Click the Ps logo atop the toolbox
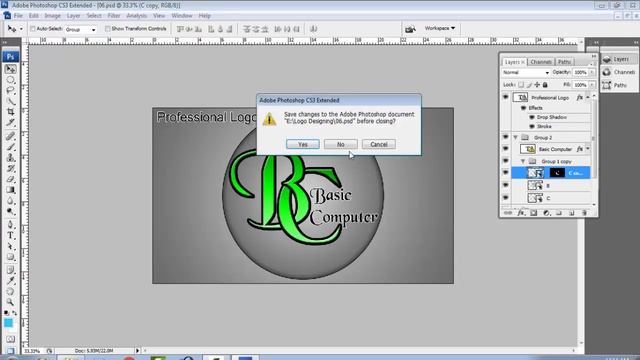 pyautogui.click(x=11, y=56)
